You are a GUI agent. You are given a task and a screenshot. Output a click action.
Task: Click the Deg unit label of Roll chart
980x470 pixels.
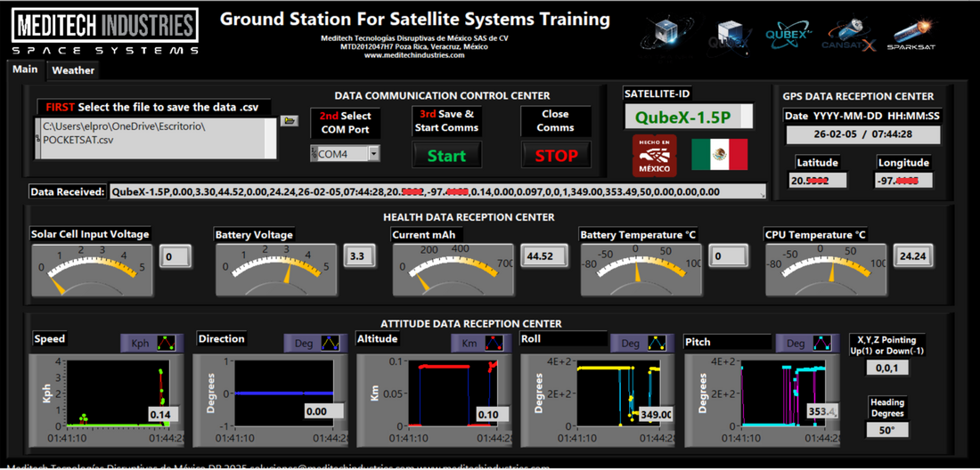coord(630,343)
